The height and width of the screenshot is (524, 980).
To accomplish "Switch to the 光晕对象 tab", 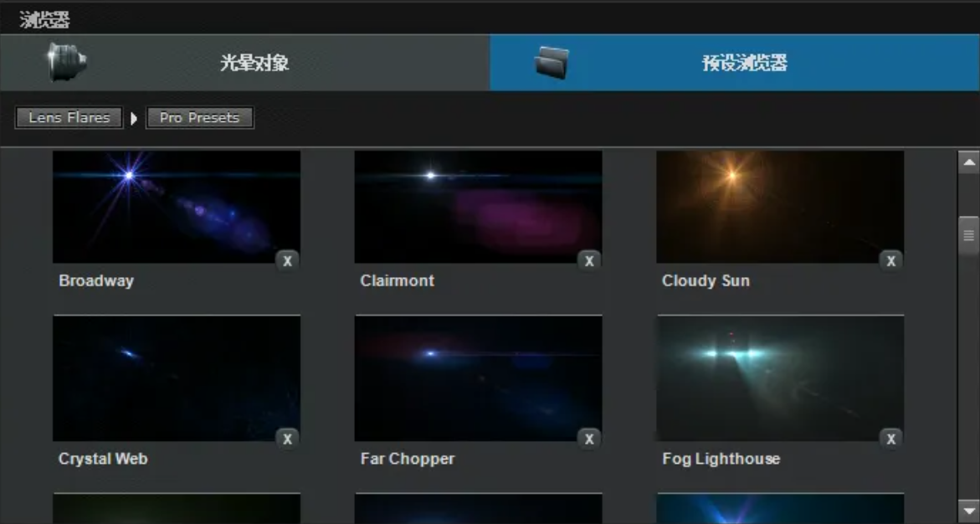I will point(254,63).
